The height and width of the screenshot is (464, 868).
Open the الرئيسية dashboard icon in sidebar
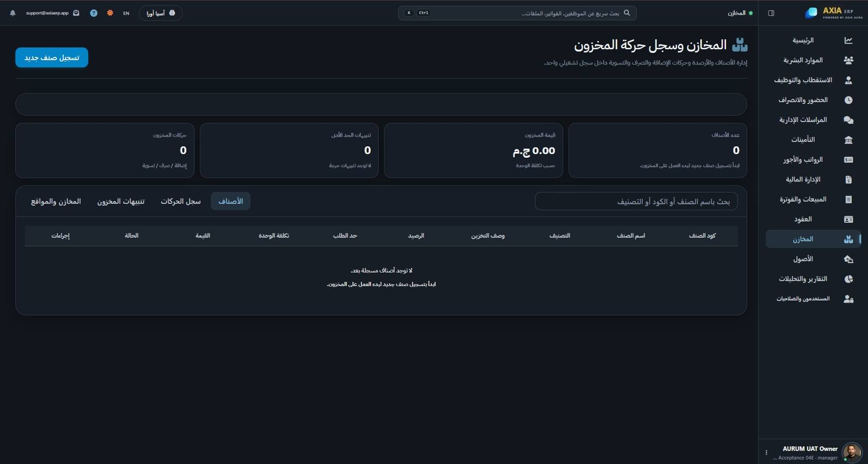pos(848,40)
